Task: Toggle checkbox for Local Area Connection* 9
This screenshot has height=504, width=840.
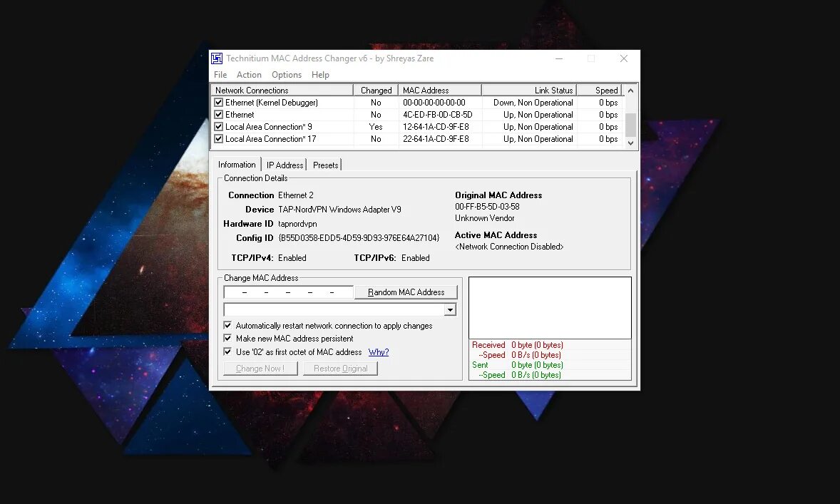Action: pos(219,127)
